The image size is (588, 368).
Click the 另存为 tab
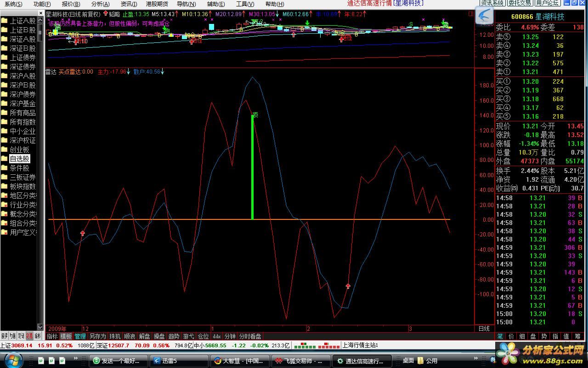click(x=97, y=336)
